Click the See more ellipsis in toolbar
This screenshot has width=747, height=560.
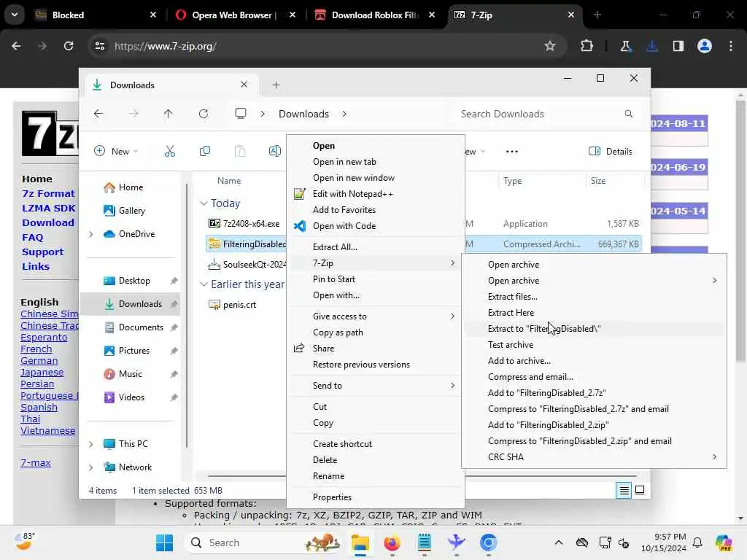tap(511, 152)
